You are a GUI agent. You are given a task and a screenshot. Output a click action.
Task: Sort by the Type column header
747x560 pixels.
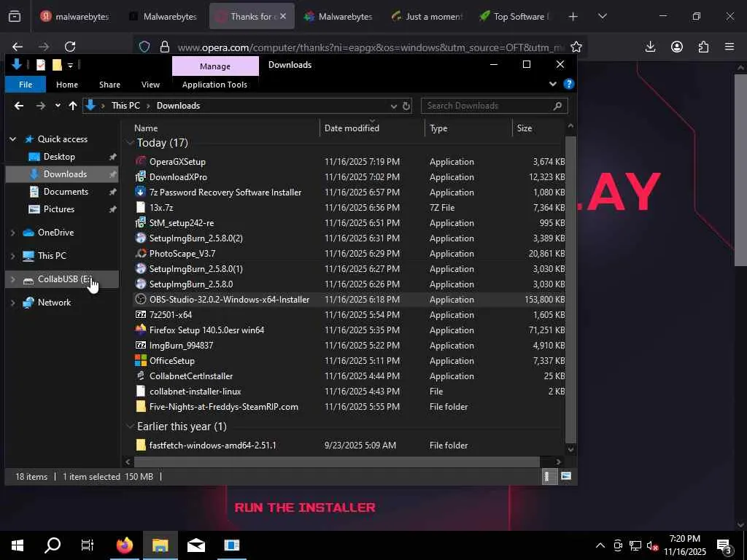coord(438,128)
